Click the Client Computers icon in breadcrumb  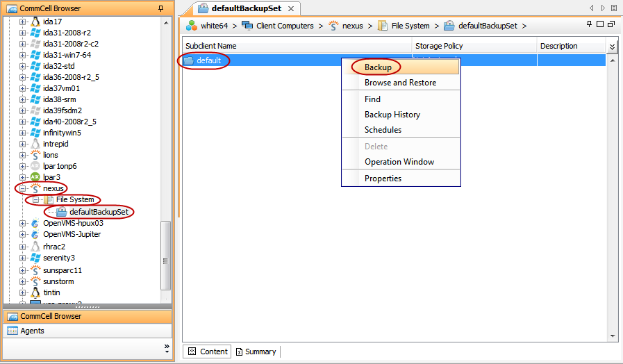(247, 26)
